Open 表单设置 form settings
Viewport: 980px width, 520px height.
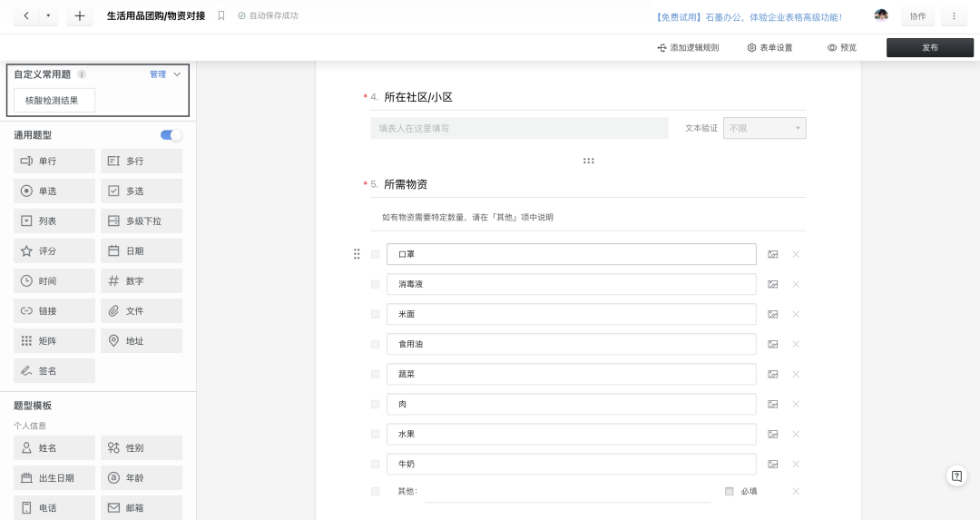tap(769, 47)
